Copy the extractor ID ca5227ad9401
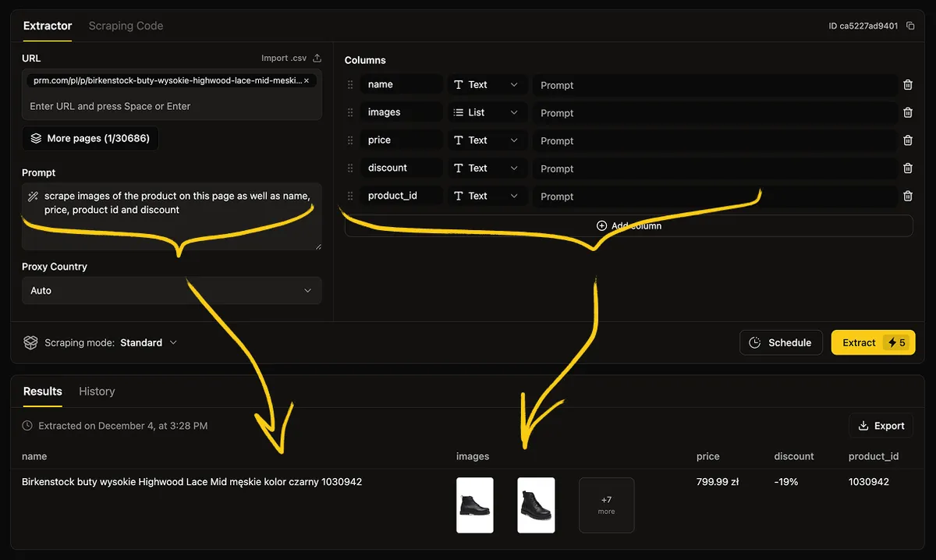Image resolution: width=936 pixels, height=560 pixels. click(909, 25)
